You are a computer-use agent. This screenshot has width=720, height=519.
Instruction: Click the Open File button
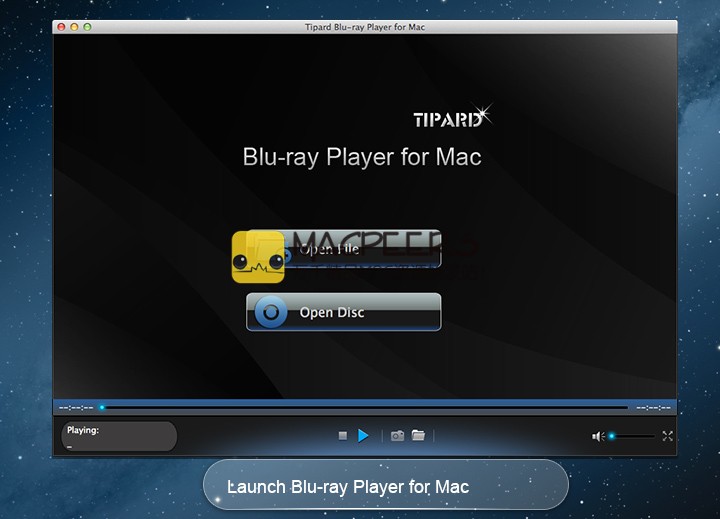pyautogui.click(x=343, y=249)
